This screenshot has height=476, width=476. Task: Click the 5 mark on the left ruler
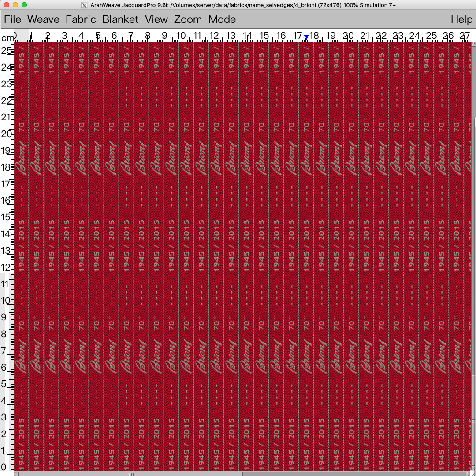(4, 384)
